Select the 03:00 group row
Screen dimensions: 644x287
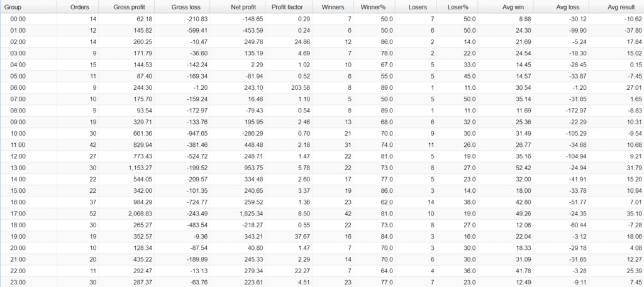click(x=322, y=53)
